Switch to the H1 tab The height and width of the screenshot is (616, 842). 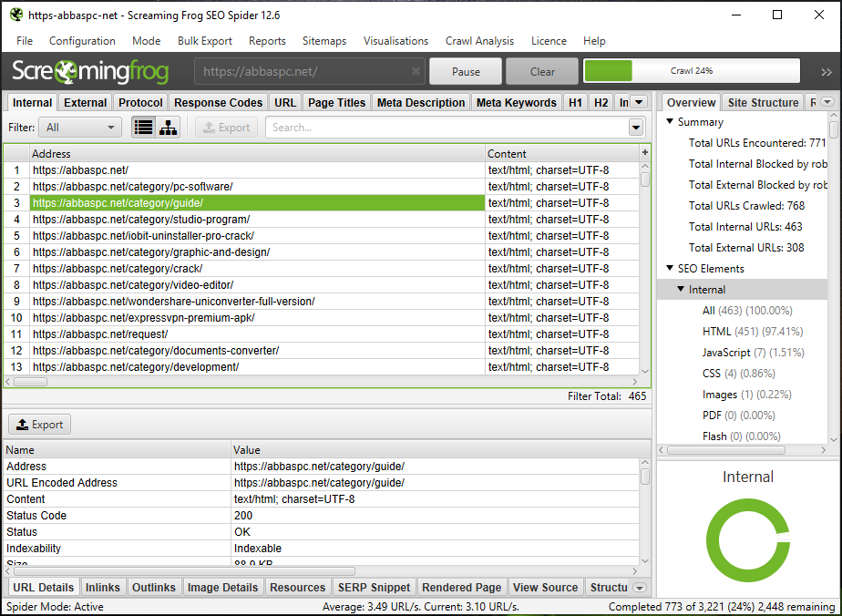pos(575,103)
